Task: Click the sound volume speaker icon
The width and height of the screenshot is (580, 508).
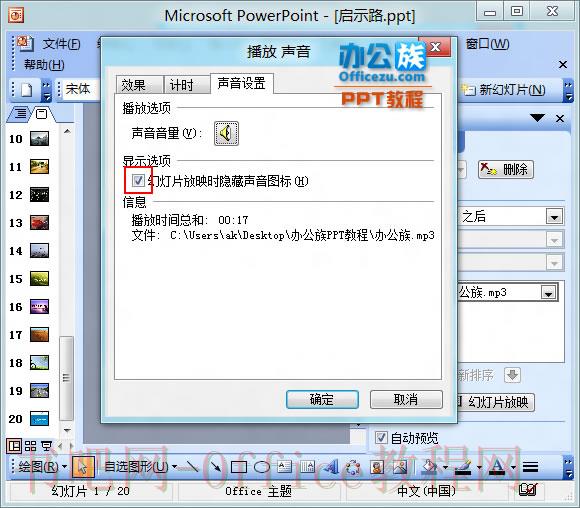Action: tap(226, 133)
